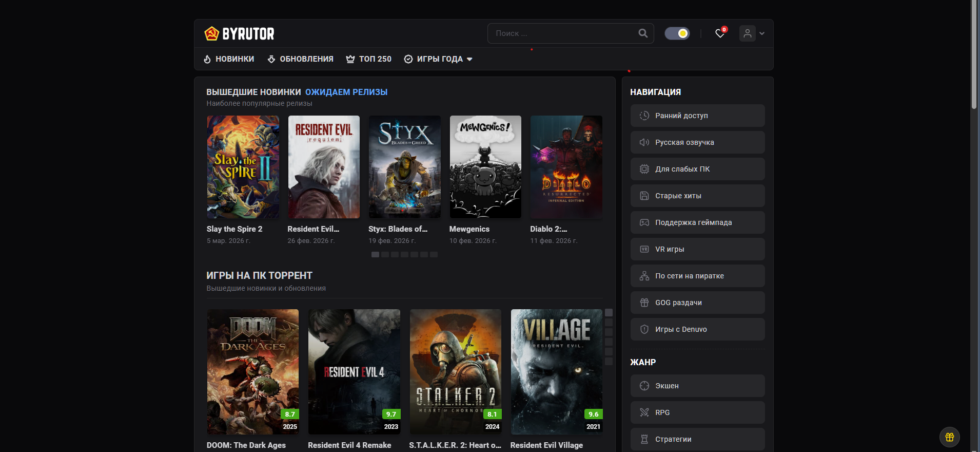Screen dimensions: 980x452
Task: Click the VR icon beside VR игры
Action: [x=644, y=249]
